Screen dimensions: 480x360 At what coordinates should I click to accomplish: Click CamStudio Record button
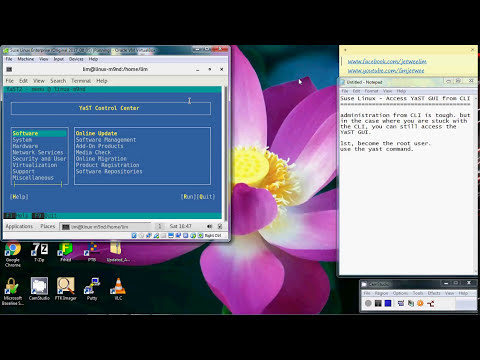[368, 303]
